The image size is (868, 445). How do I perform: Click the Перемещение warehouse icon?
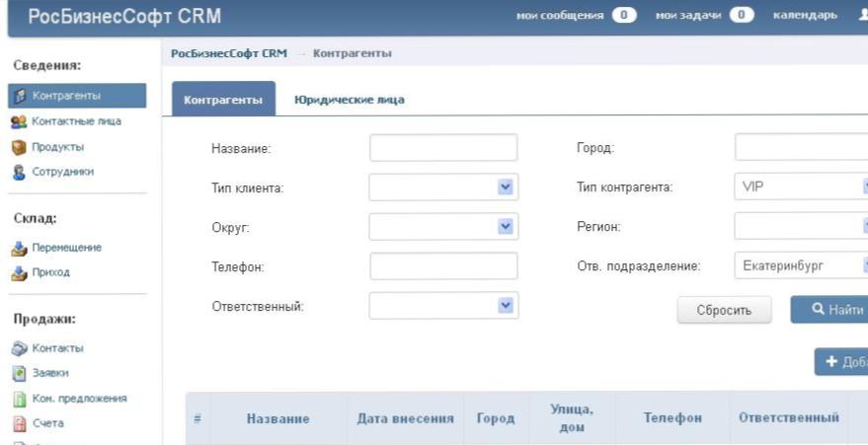point(19,249)
